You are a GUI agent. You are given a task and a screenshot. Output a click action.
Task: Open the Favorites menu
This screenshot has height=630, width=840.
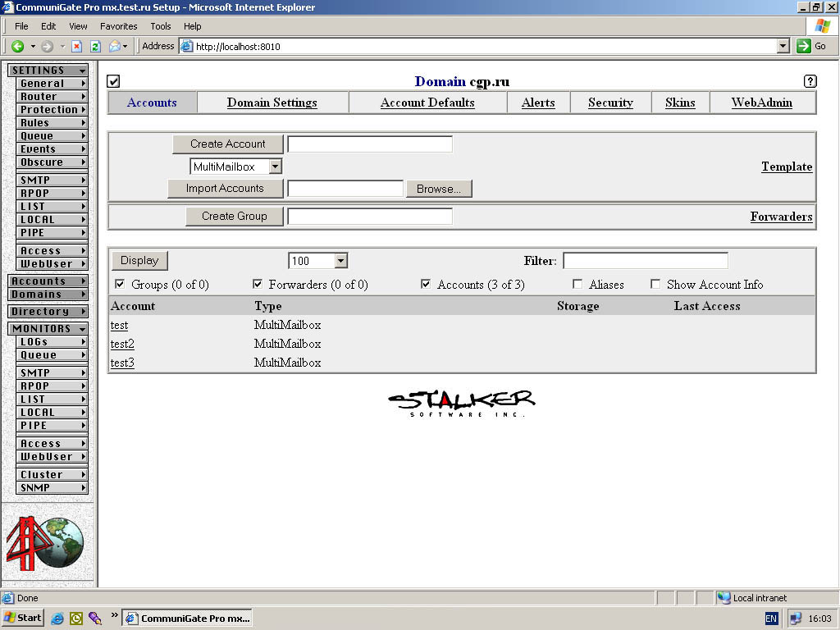(118, 26)
